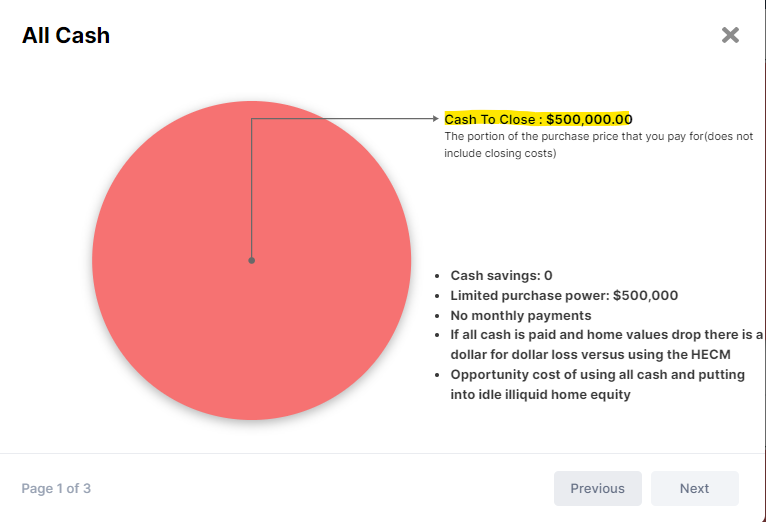Select the highlighted Cash To Close text
Screen dimensions: 766x522
[x=538, y=119]
